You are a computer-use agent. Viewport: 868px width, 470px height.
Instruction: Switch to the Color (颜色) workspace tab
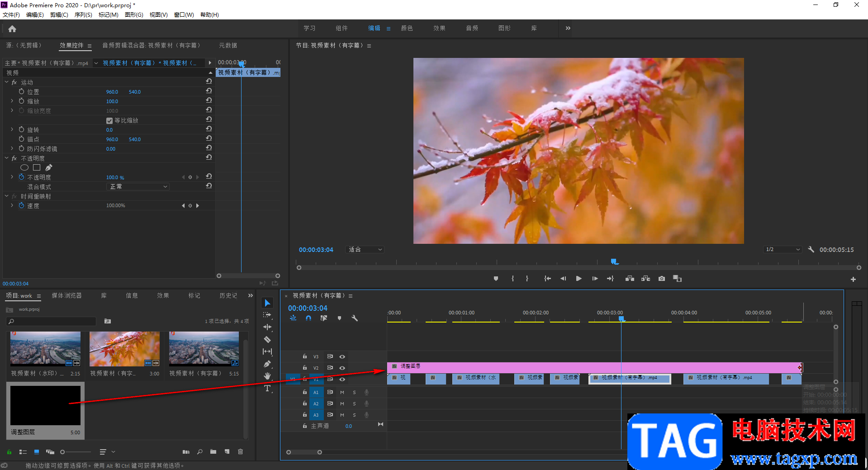pyautogui.click(x=407, y=28)
